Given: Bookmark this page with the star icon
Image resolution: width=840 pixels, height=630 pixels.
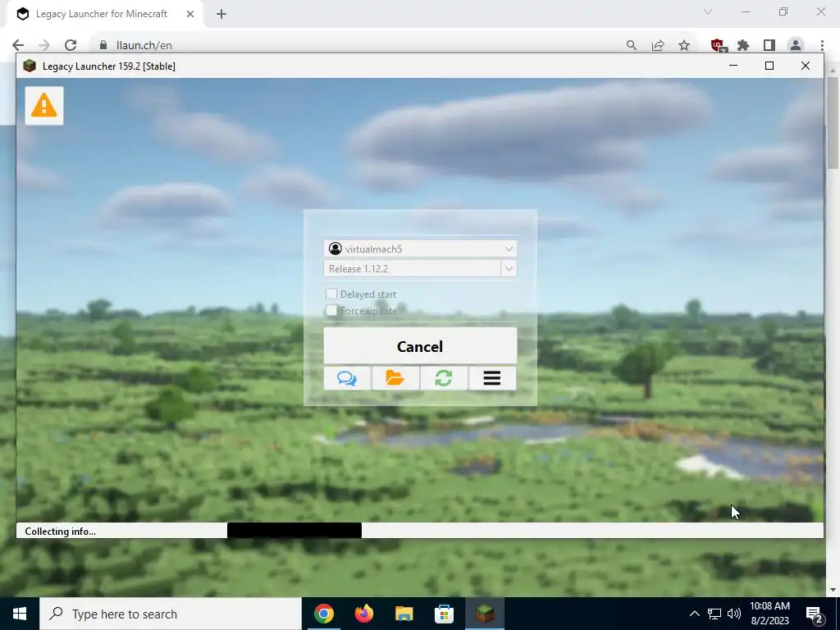Looking at the screenshot, I should (x=684, y=46).
